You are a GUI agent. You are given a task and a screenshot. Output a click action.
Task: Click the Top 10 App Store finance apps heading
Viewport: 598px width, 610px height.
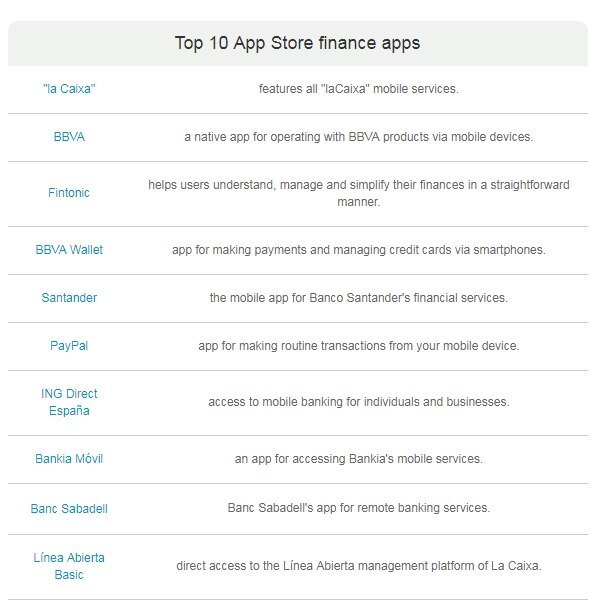coord(298,43)
